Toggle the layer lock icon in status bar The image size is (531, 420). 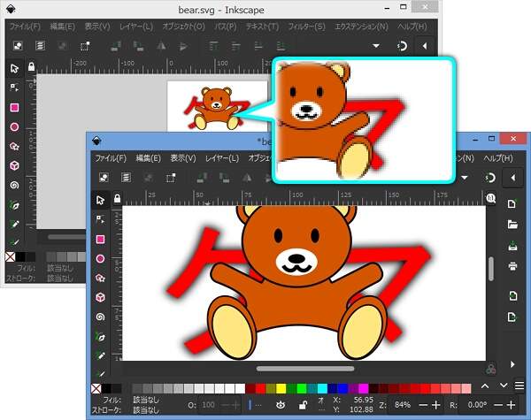tap(303, 404)
